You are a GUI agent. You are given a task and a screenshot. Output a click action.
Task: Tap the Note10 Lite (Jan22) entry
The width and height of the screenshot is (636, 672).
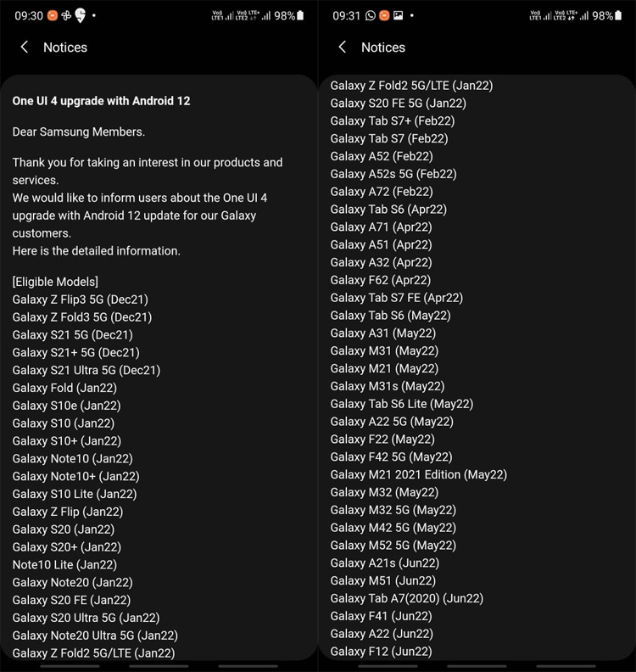pyautogui.click(x=64, y=564)
